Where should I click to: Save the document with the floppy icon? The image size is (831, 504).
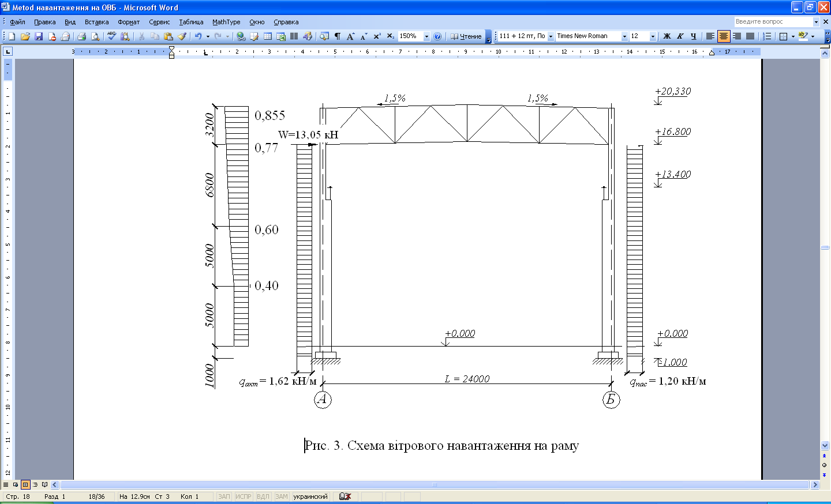click(x=39, y=36)
